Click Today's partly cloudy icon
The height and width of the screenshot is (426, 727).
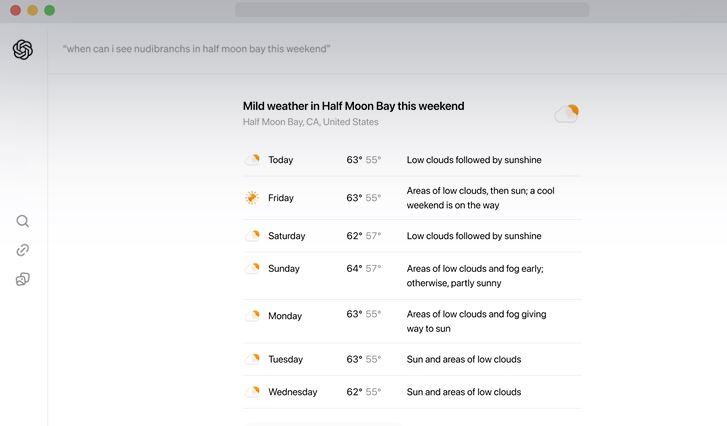click(x=252, y=159)
